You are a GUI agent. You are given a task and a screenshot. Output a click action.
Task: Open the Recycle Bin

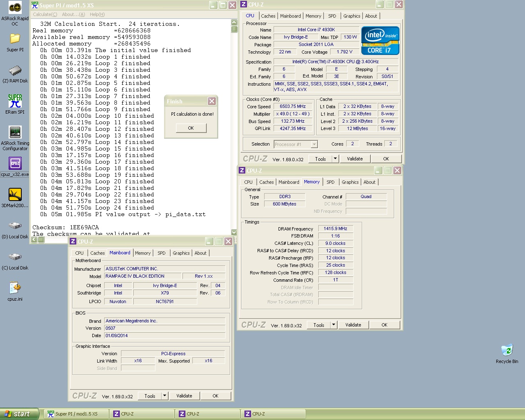click(x=507, y=350)
